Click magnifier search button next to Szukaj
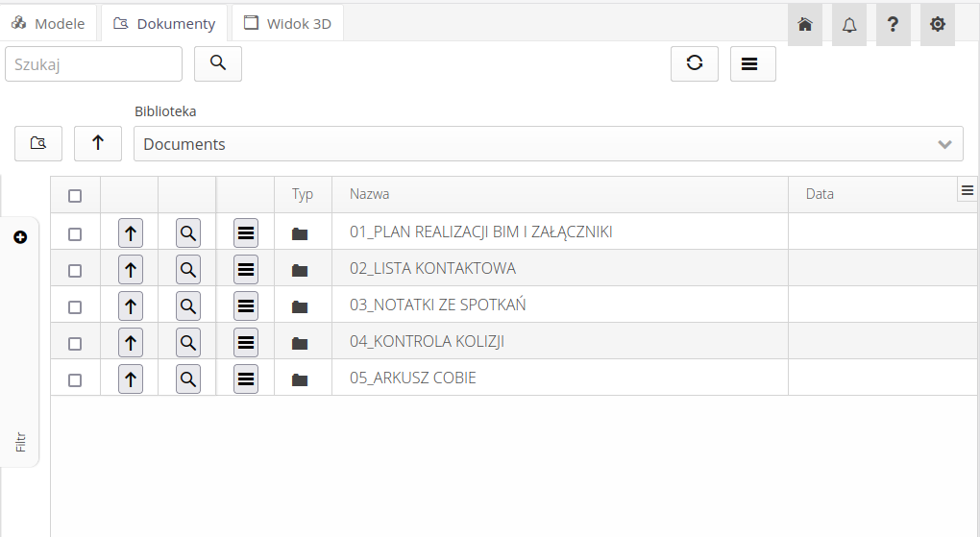 point(218,63)
